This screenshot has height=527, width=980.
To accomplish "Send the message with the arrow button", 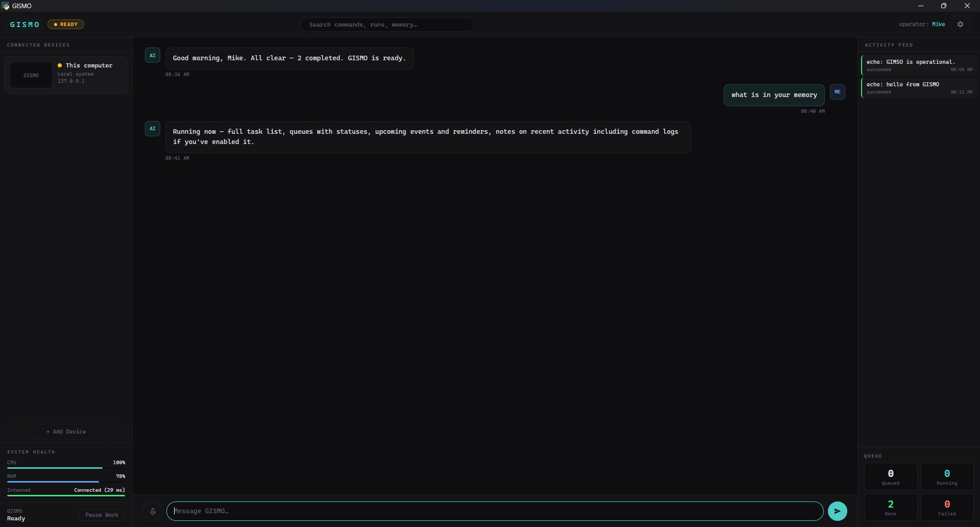I will point(837,511).
